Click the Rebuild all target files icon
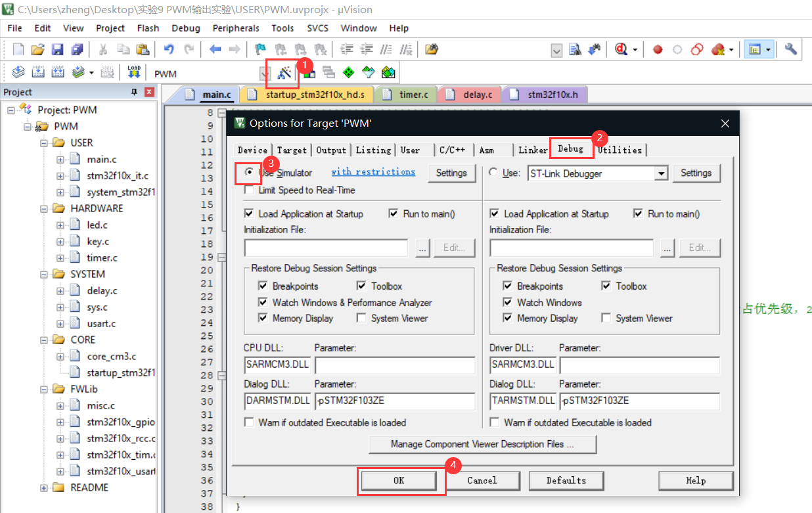Image resolution: width=812 pixels, height=513 pixels. pyautogui.click(x=58, y=72)
